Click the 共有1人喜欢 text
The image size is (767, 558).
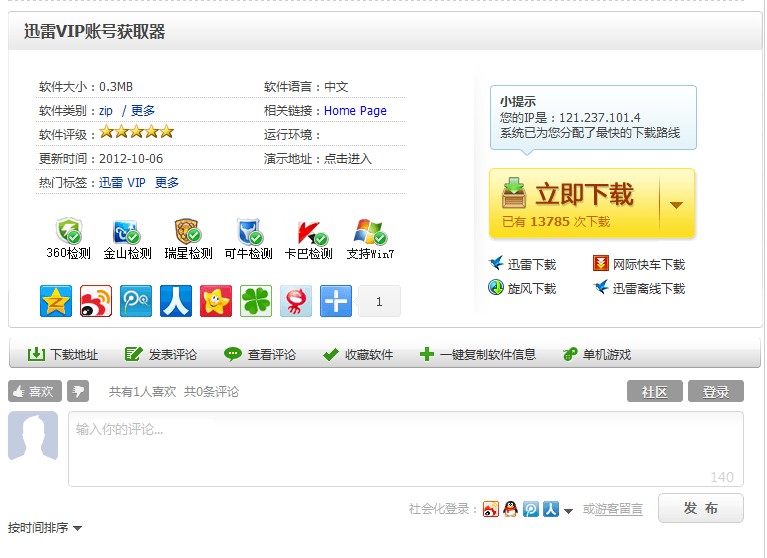coord(142,392)
